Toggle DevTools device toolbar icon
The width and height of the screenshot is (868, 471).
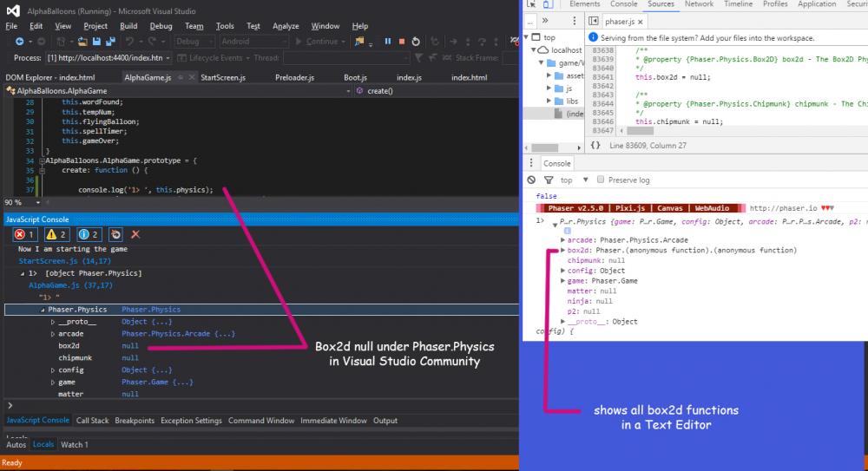pos(548,3)
